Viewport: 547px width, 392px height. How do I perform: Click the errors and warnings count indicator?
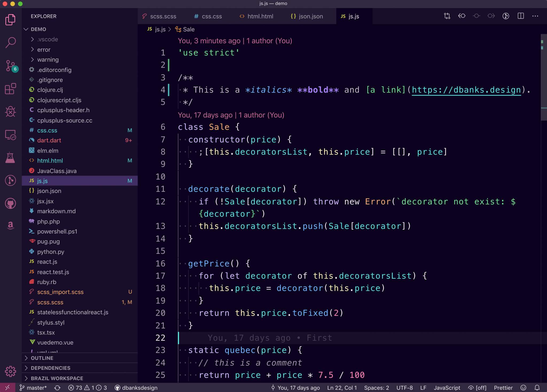coord(85,388)
